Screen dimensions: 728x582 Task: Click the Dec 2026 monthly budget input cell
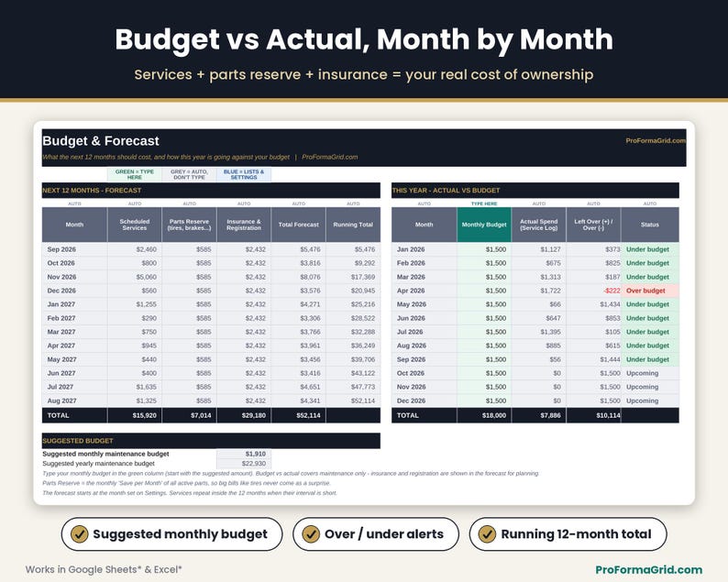click(484, 401)
